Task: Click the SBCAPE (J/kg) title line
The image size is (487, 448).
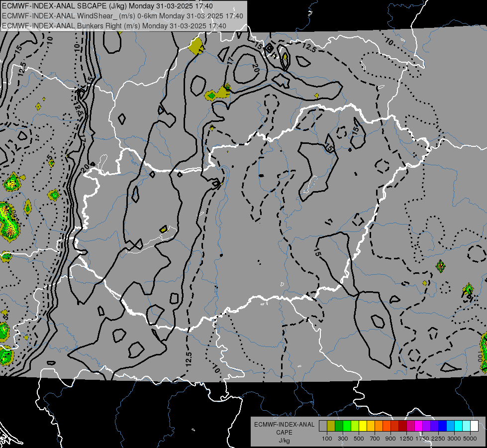Action: pyautogui.click(x=107, y=6)
